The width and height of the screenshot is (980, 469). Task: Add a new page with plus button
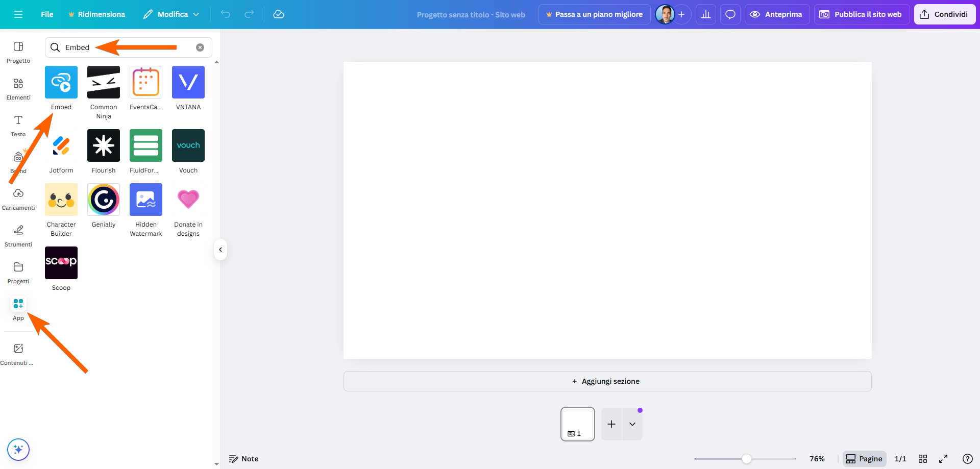tap(611, 424)
